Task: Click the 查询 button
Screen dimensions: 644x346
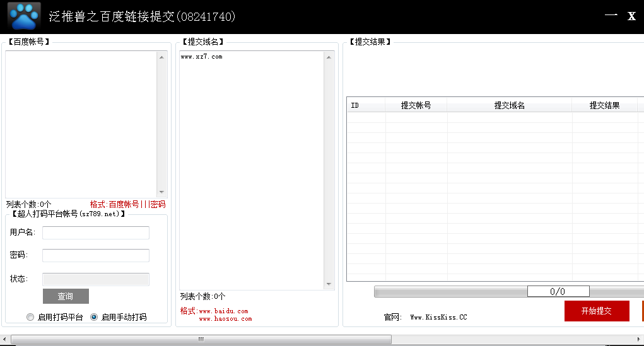Action: tap(66, 296)
